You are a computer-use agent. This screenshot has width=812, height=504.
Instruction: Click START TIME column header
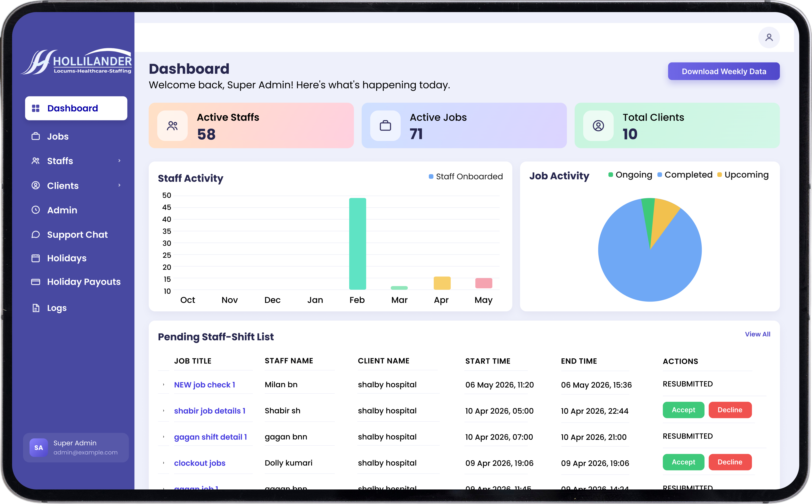[488, 361]
